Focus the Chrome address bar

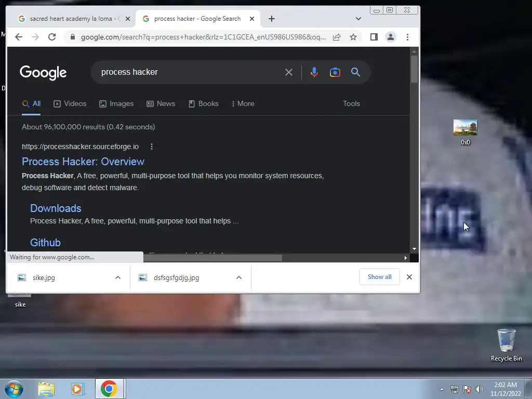click(x=203, y=37)
